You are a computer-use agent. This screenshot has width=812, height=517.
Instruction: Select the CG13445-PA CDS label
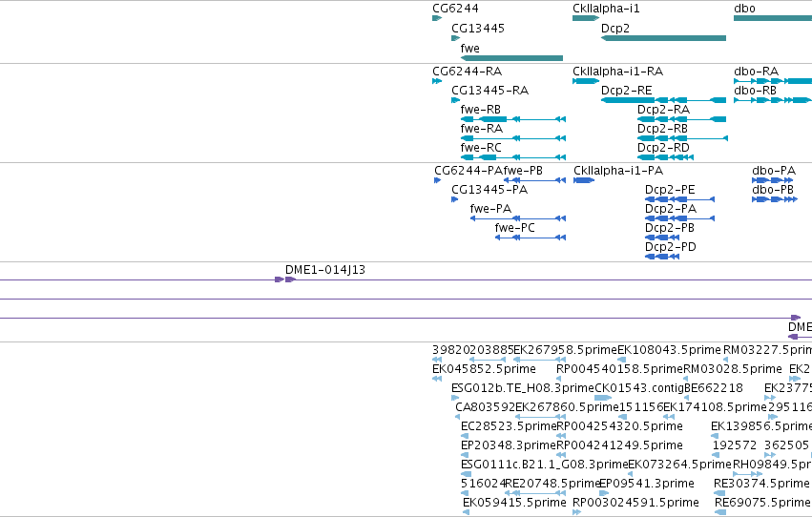[489, 190]
